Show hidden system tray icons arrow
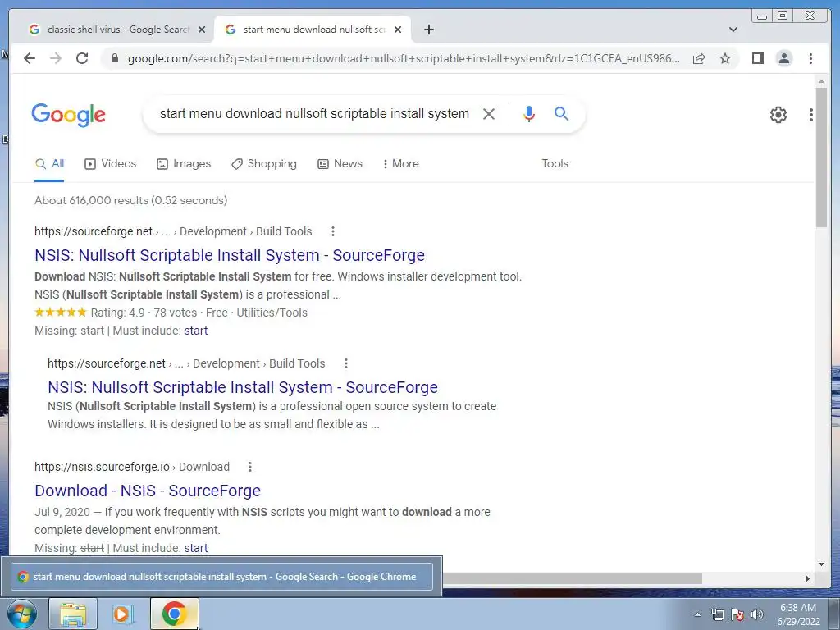 (x=697, y=614)
